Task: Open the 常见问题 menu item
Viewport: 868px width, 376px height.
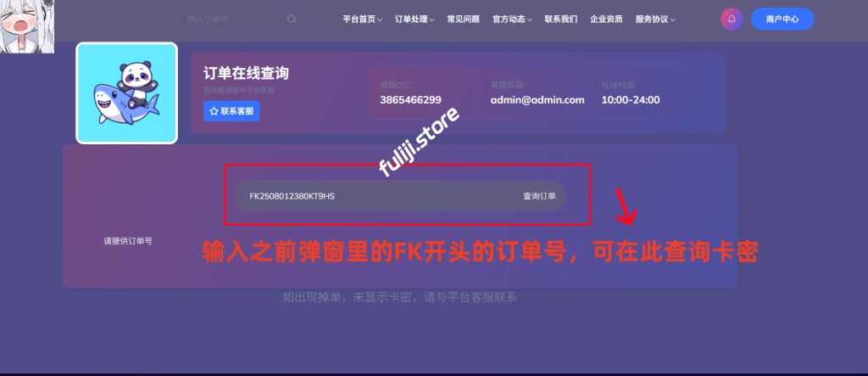Action: click(x=464, y=19)
